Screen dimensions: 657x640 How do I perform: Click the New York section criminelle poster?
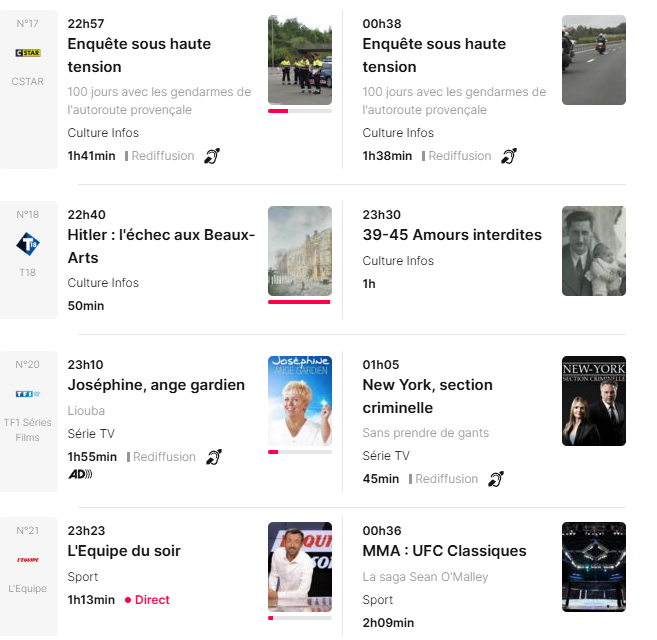(x=594, y=400)
